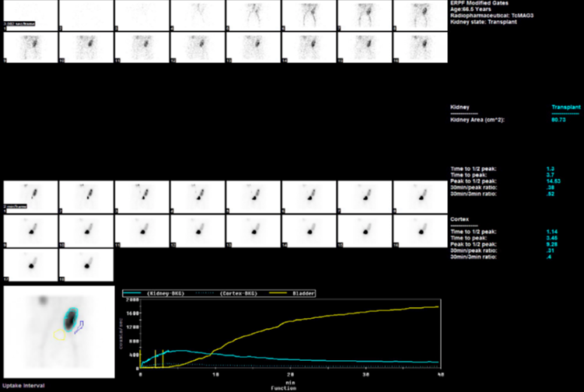Open the final function frame thumbnail
584x392 pixels.
[86, 265]
